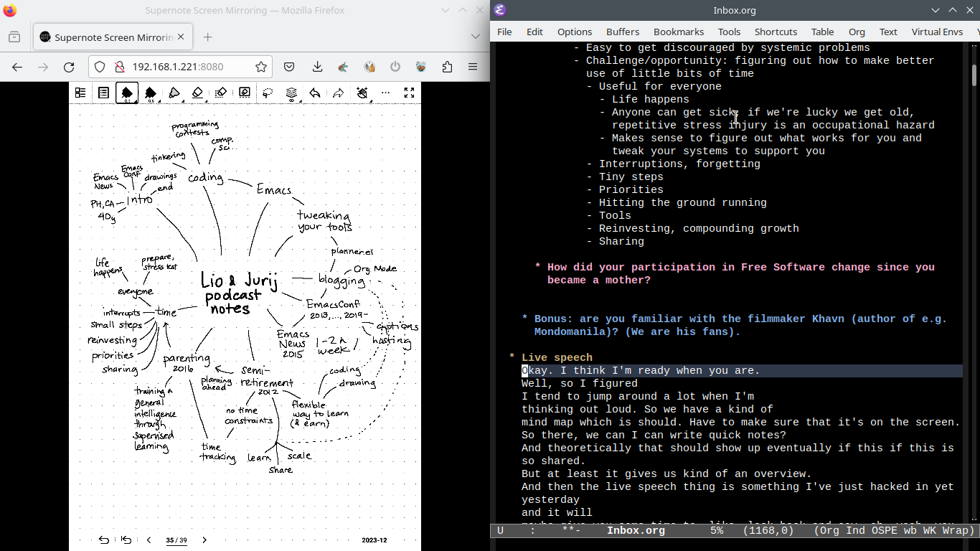
Task: Click the Emacs vertical scrollbar thumb
Action: (x=974, y=75)
